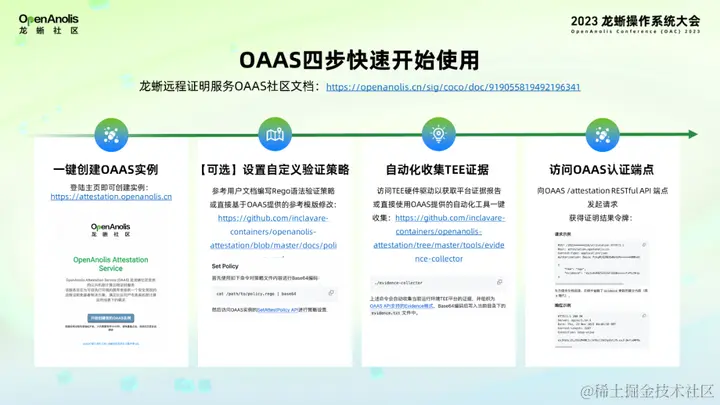This screenshot has width=720, height=405.
Task: Click the heading OAAS四步快速开始使用
Action: click(x=360, y=60)
